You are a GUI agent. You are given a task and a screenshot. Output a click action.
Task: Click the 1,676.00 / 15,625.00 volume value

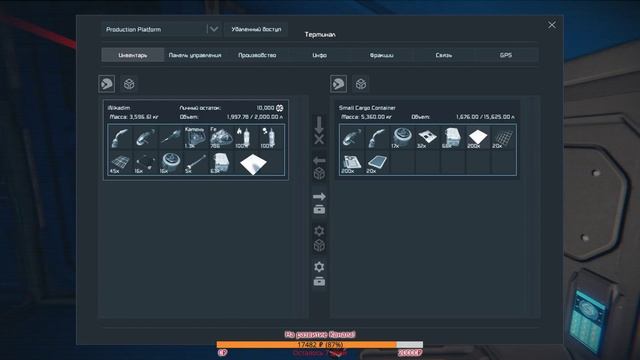click(485, 117)
